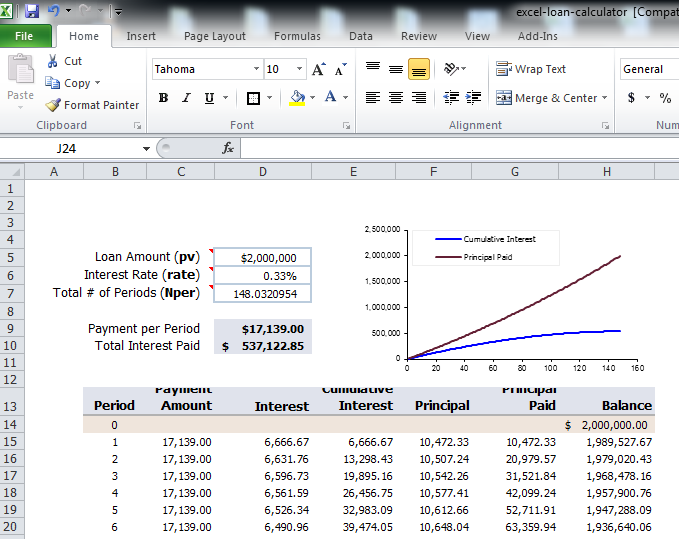
Task: Open the Tahoma font name dropdown
Action: (256, 69)
